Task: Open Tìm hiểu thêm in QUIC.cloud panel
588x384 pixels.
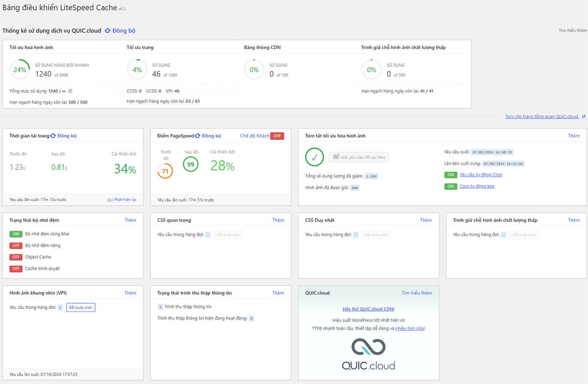Action: [x=417, y=293]
